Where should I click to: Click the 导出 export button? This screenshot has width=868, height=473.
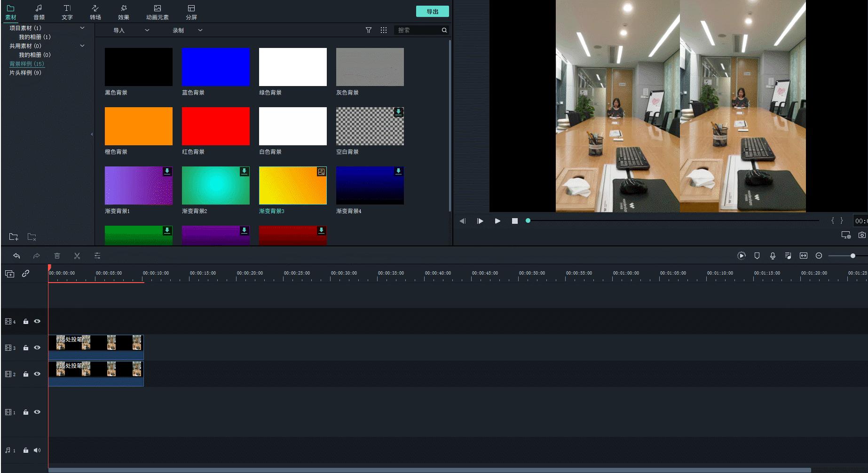point(433,11)
